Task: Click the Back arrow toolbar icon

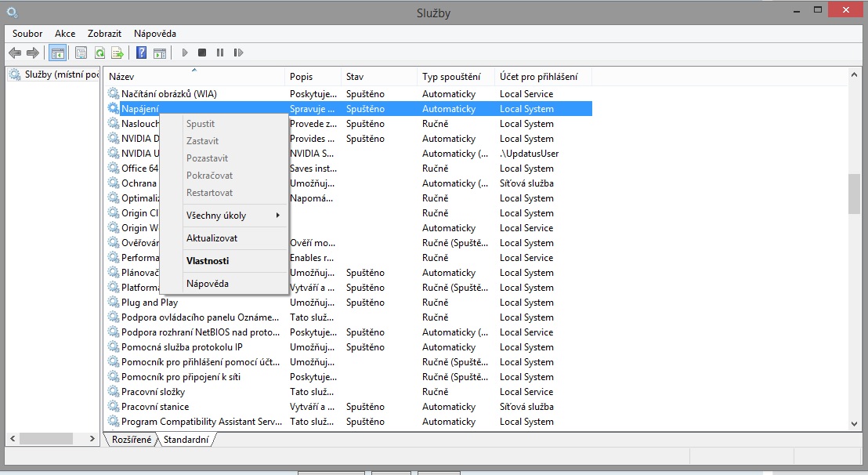Action: click(14, 53)
